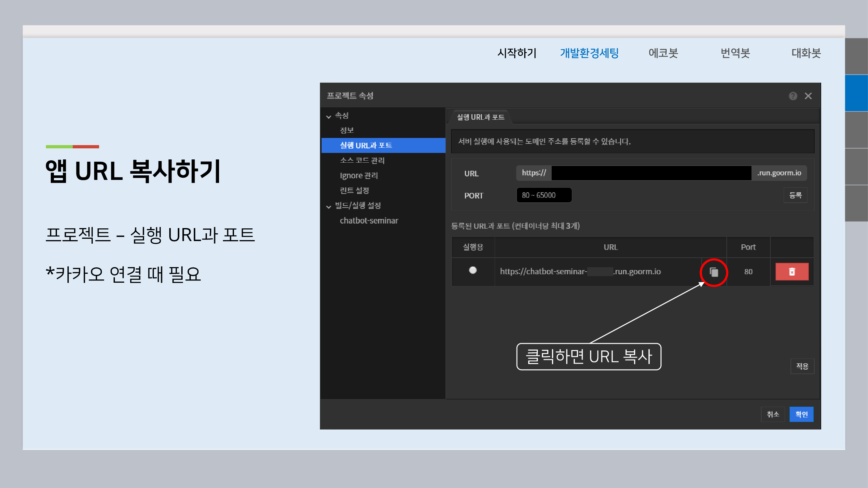Go to 에코봇 slide section
Viewport: 868px width, 488px height.
pyautogui.click(x=663, y=53)
